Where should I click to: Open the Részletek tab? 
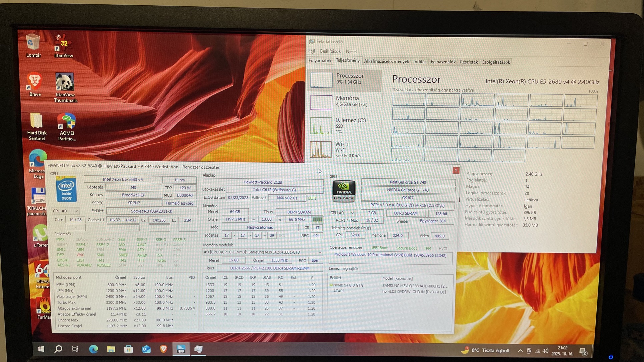point(468,62)
